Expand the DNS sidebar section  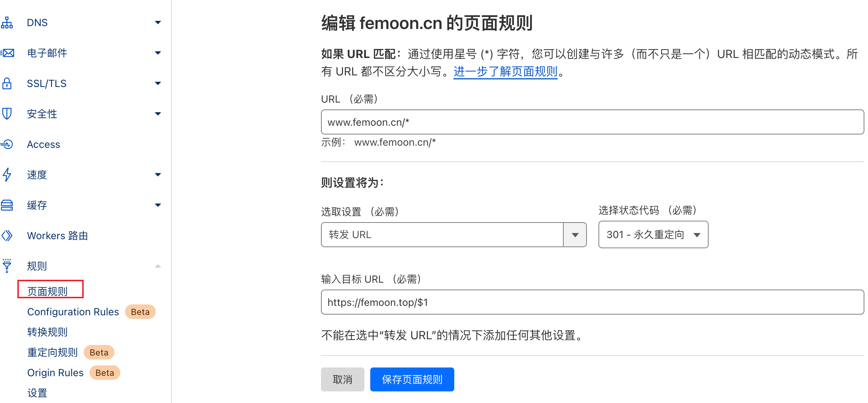pyautogui.click(x=158, y=22)
